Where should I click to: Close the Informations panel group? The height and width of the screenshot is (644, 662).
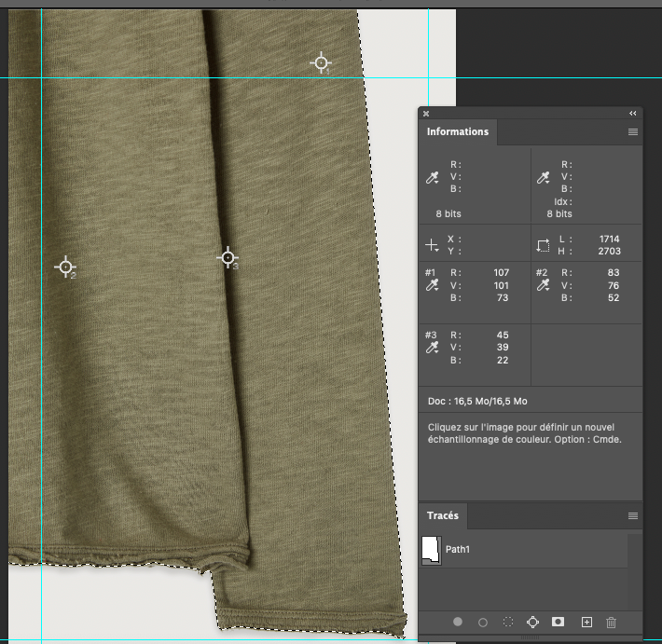426,114
